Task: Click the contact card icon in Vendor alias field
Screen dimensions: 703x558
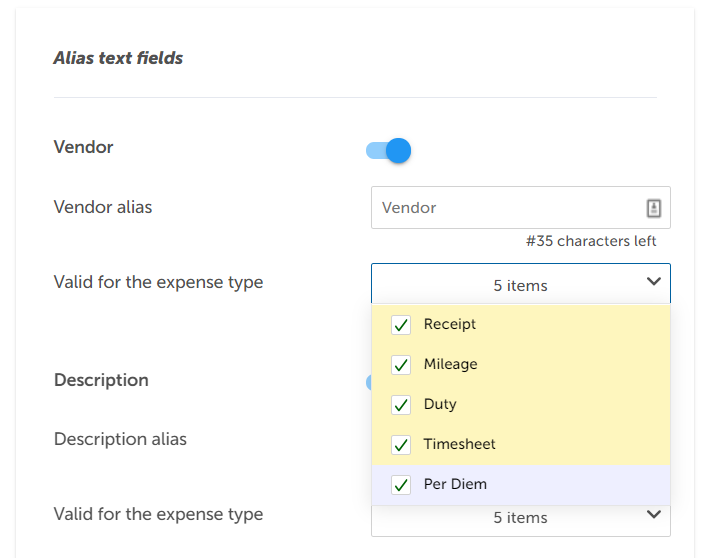Action: (654, 208)
